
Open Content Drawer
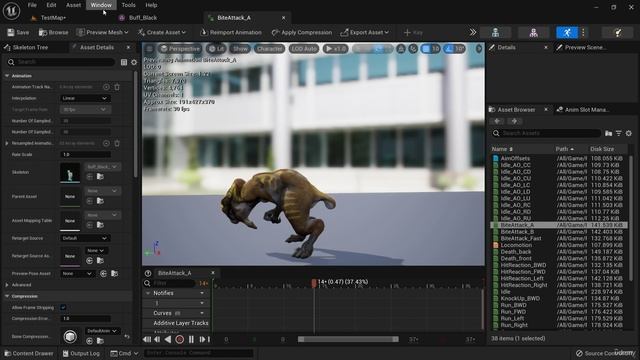click(29, 353)
